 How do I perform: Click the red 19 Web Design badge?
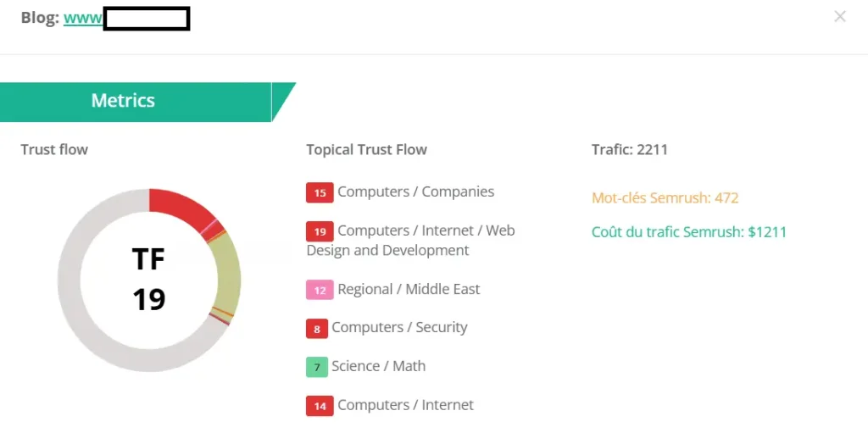tap(320, 231)
